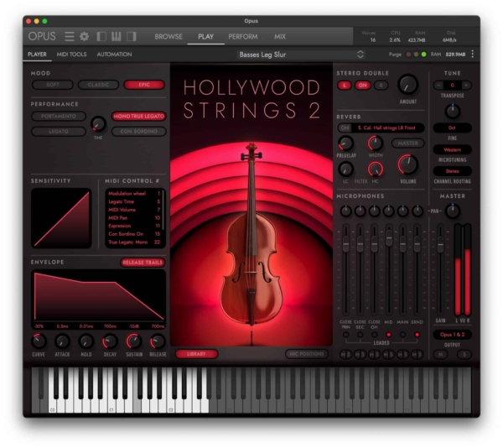Click the Master Pan knob
This screenshot has height=448, width=503.
453,211
